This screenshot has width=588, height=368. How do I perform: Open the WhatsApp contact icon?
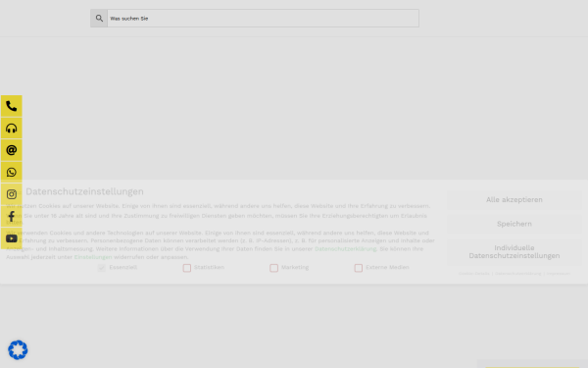(11, 173)
